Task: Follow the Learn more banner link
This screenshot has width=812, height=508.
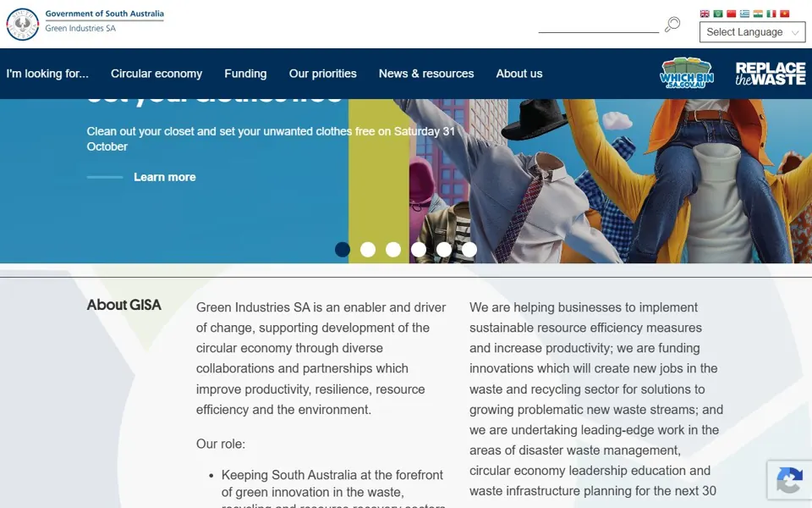Action: [x=165, y=177]
